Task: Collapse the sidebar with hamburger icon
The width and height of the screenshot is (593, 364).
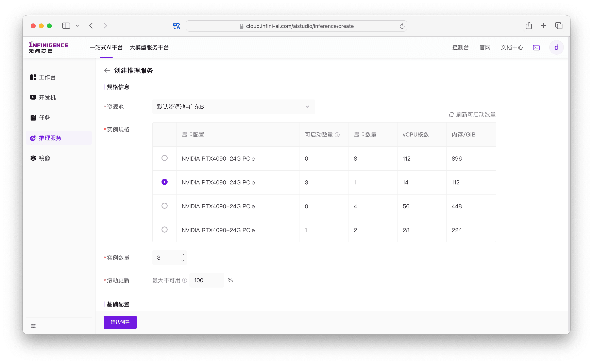Action: [x=33, y=326]
